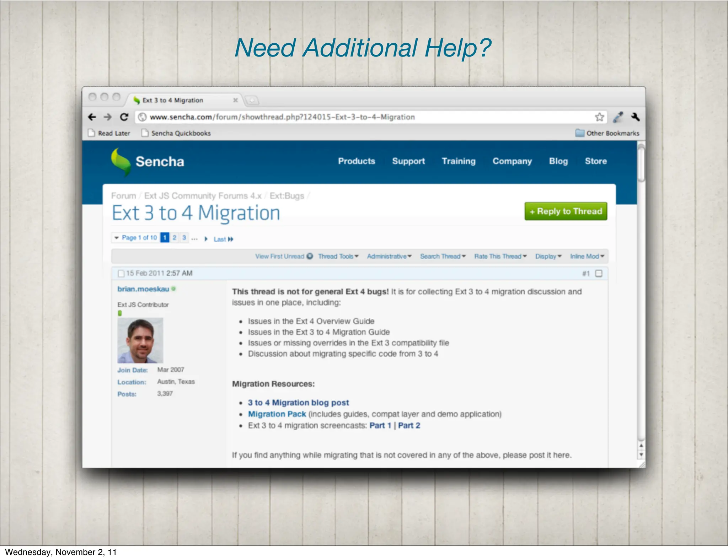728x560 pixels.
Task: Go to page 2 of the thread
Action: 175,238
